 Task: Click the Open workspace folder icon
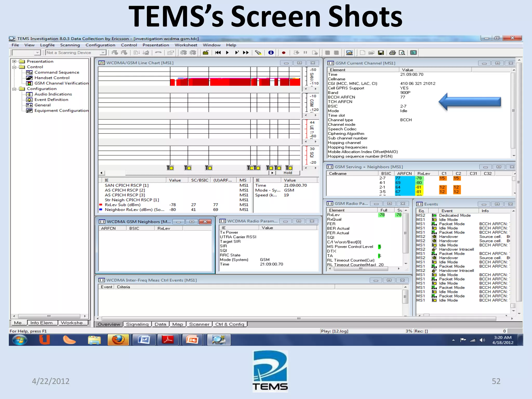tap(371, 53)
